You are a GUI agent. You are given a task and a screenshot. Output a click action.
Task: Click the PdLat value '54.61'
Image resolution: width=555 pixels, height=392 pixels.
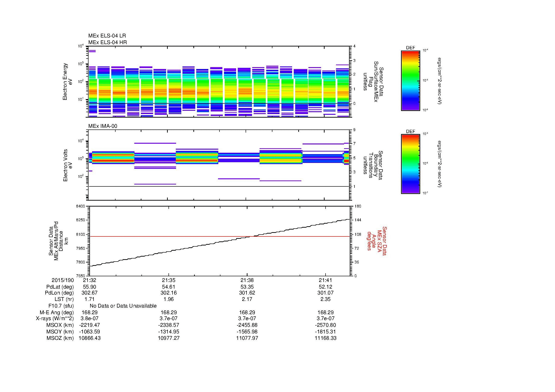click(x=168, y=287)
